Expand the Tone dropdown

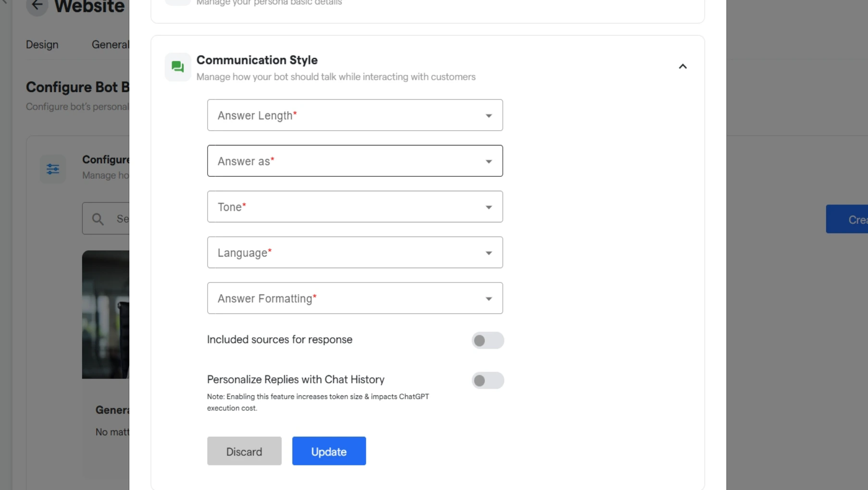point(355,207)
